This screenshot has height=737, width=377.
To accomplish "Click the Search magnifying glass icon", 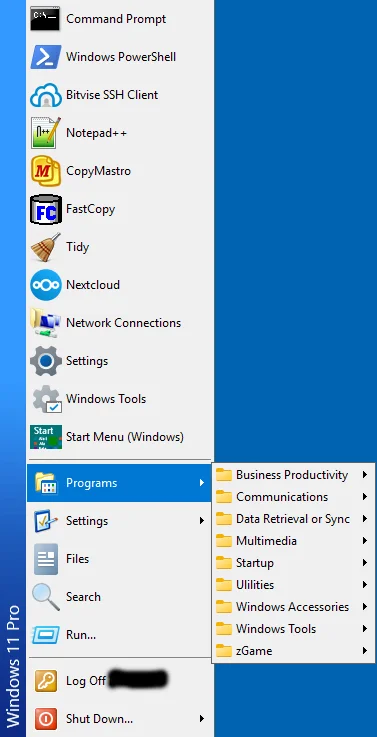I will point(46,597).
